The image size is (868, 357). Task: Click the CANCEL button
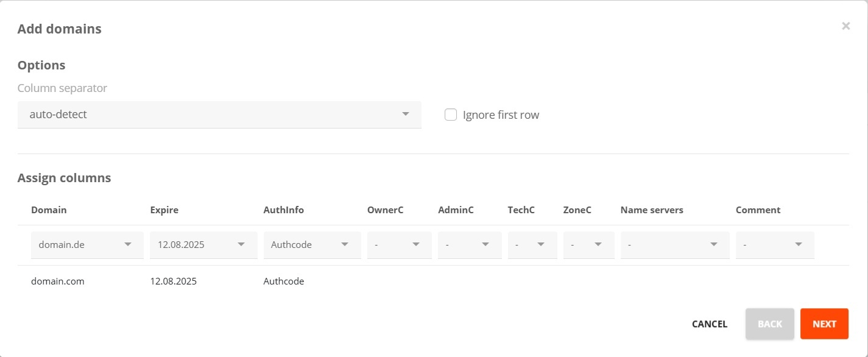pyautogui.click(x=710, y=324)
